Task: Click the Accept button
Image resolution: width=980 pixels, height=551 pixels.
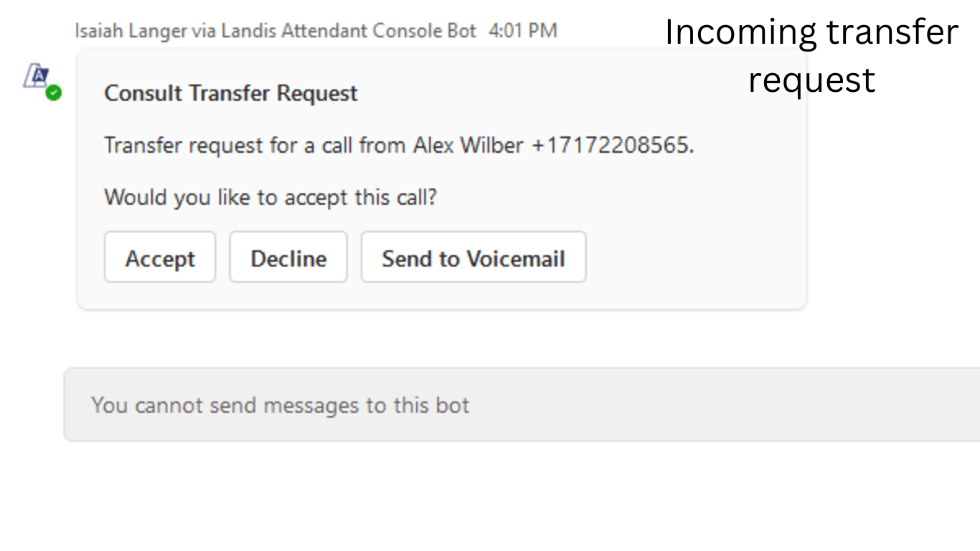Action: coord(160,258)
